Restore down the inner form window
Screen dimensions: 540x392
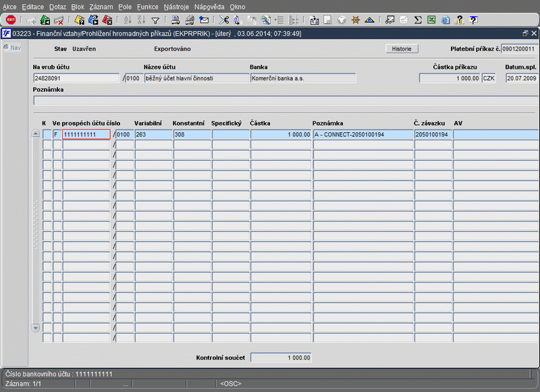pyautogui.click(x=525, y=33)
